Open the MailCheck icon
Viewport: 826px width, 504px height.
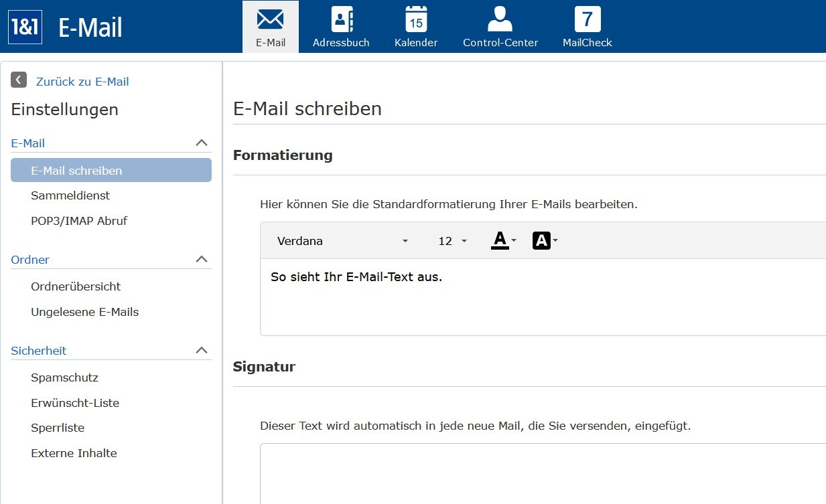[588, 19]
